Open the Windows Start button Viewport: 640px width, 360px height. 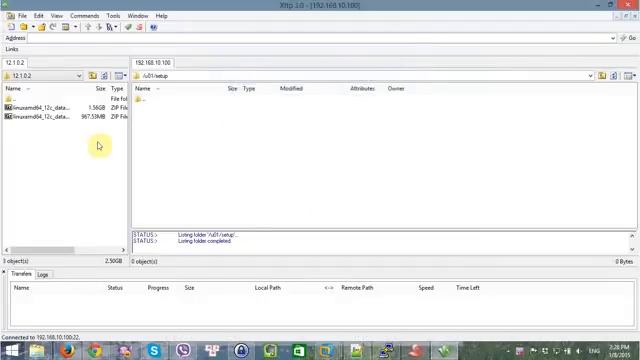coord(11,351)
